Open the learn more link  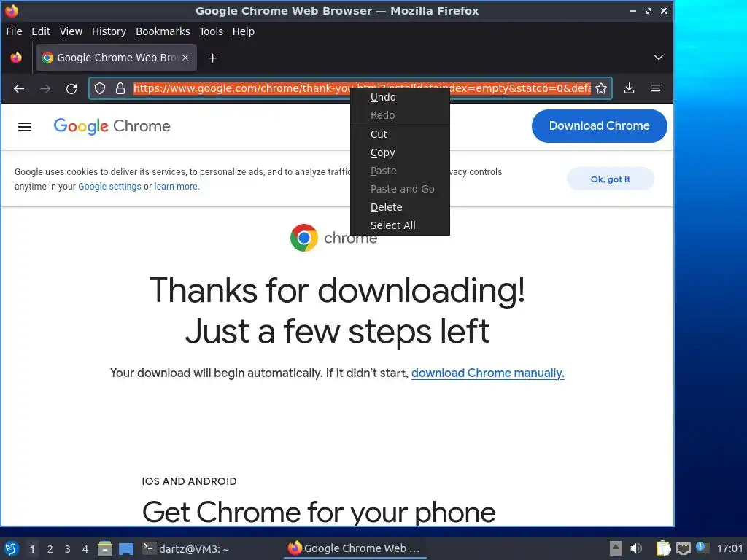[x=176, y=187]
